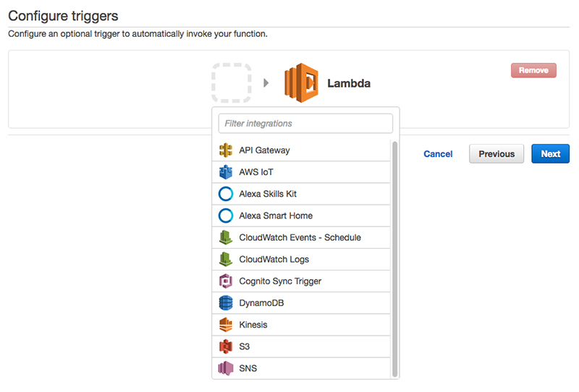Choose CloudWatch Events - Schedule option
The image size is (579, 392).
pyautogui.click(x=300, y=237)
